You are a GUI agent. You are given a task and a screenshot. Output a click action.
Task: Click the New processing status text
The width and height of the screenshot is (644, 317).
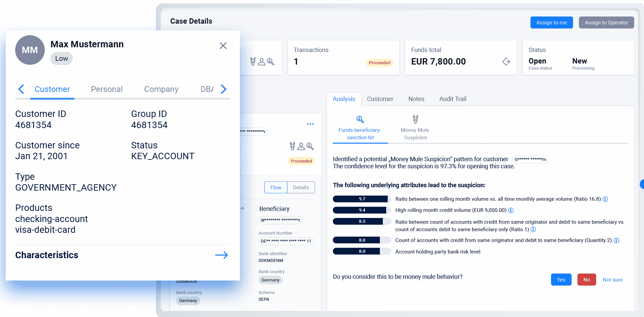(579, 61)
